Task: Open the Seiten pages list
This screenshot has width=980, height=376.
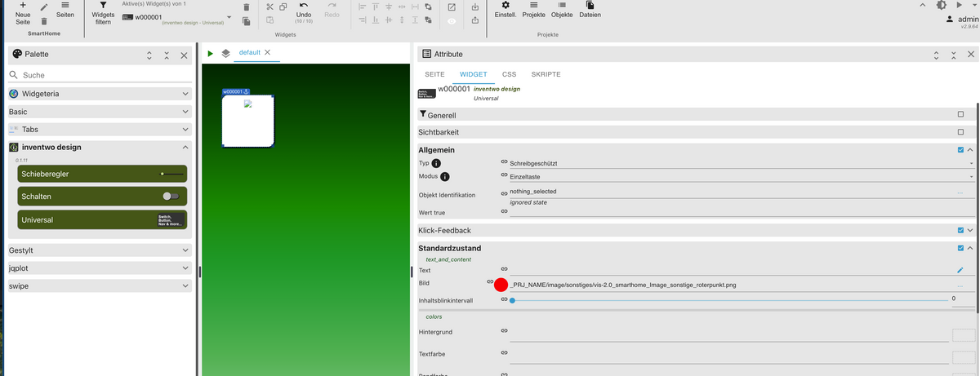Action: (65, 10)
